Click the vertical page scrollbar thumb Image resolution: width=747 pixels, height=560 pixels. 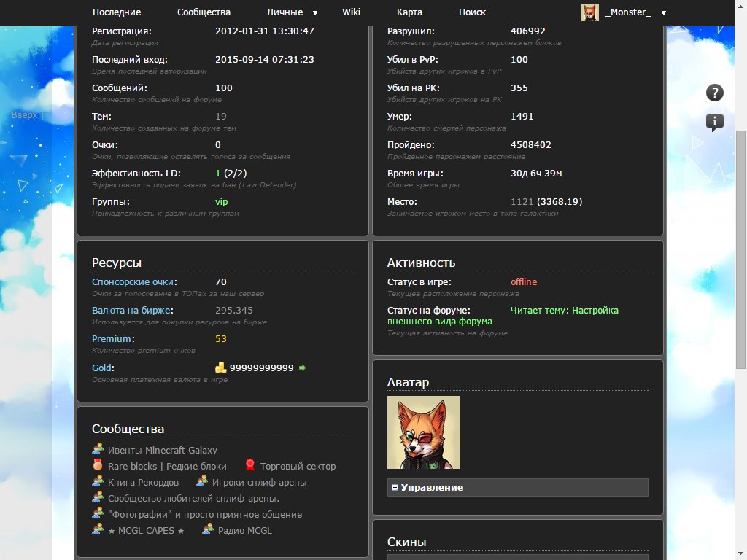pos(740,255)
